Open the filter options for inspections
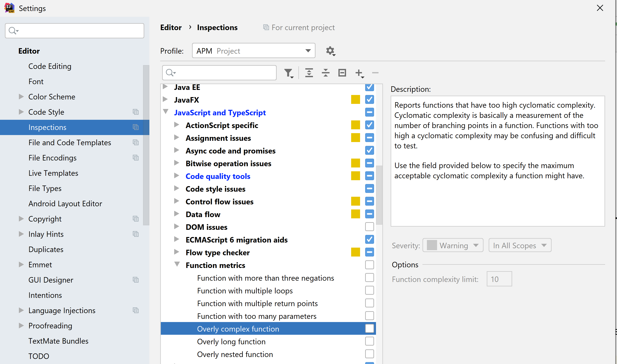Viewport: 617px width, 364px height. (289, 73)
